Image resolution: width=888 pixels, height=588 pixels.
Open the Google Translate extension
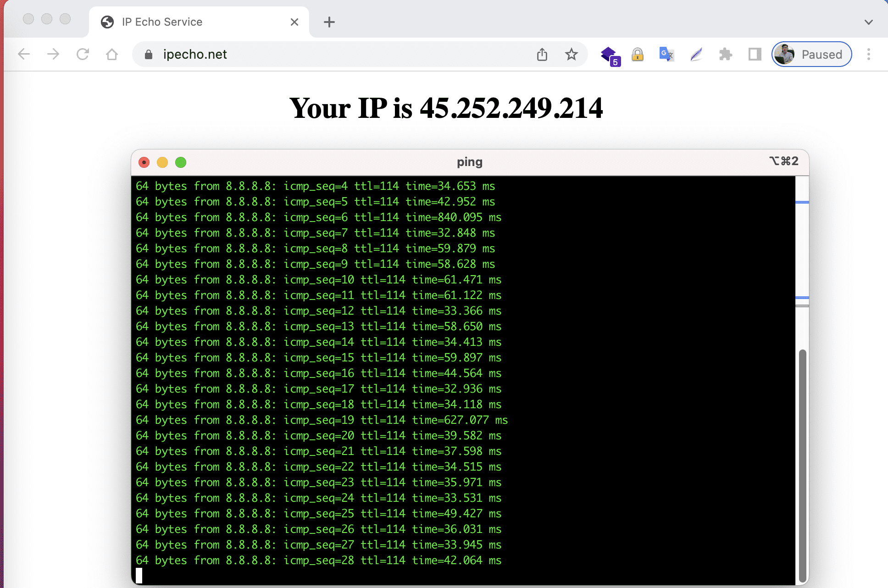(666, 54)
